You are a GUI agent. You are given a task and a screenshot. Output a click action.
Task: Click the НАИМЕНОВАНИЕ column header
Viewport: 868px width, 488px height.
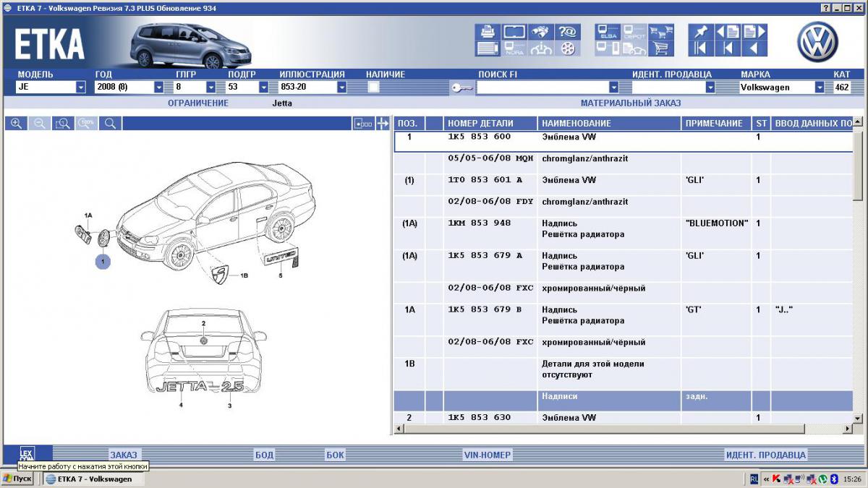tap(610, 124)
